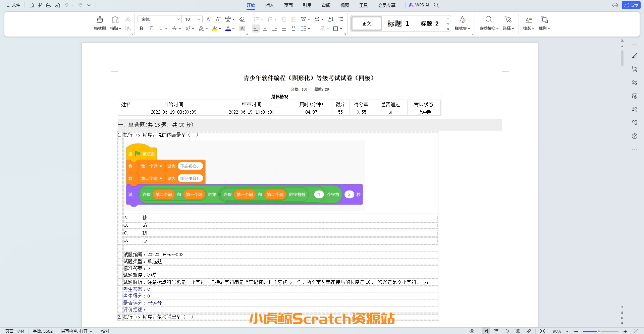Screen dimensions: 644x334
Task: Click the zoom slider handle
Action: (599, 331)
